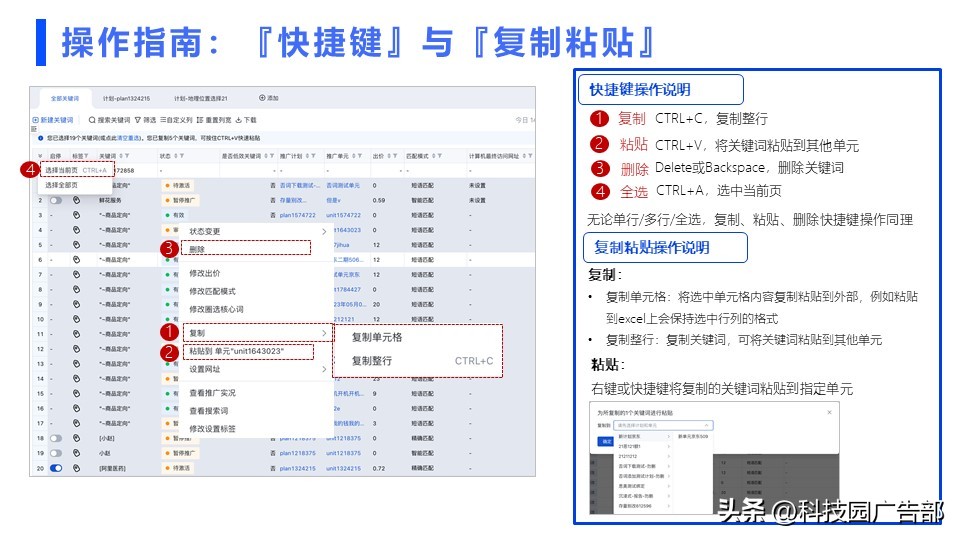Open 搜索关键词 magnifier search
This screenshot has width=960, height=540.
tap(109, 120)
